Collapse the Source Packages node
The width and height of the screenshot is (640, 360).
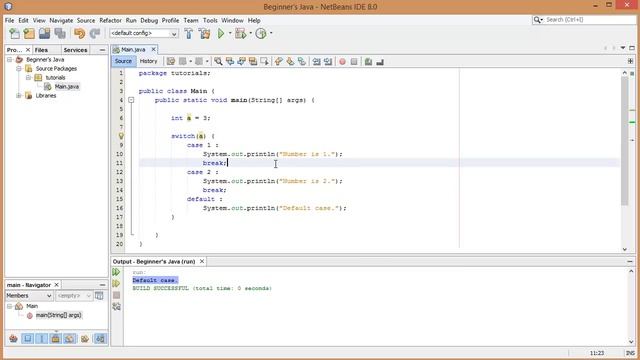click(19, 69)
